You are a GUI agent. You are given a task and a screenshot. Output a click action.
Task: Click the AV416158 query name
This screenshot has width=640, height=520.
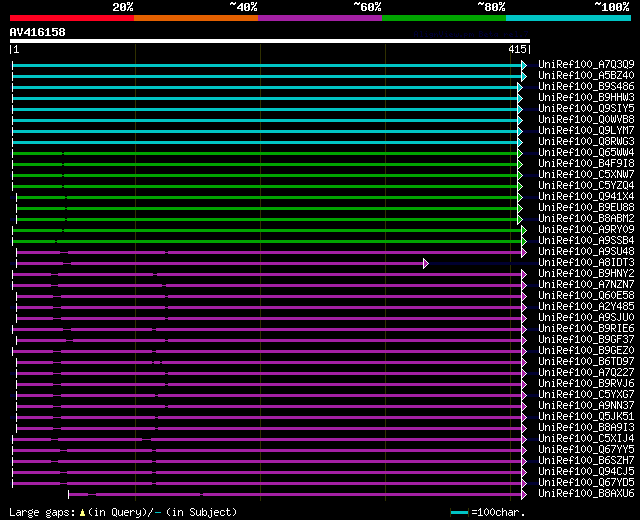pos(38,32)
